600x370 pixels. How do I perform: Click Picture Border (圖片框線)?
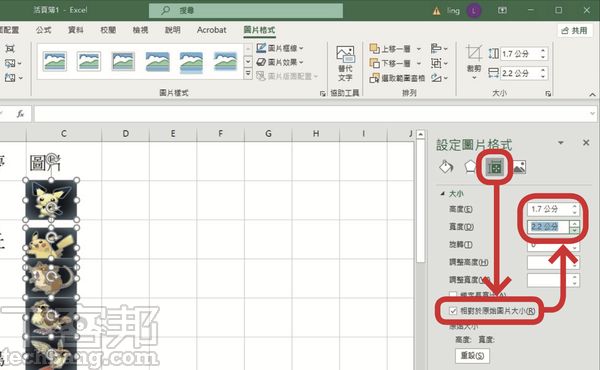click(x=280, y=48)
